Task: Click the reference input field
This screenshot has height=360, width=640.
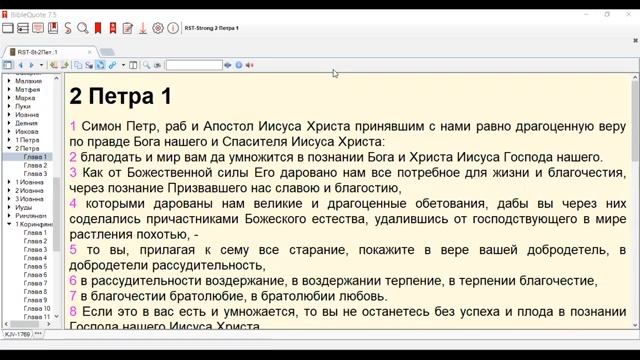Action: tap(194, 65)
